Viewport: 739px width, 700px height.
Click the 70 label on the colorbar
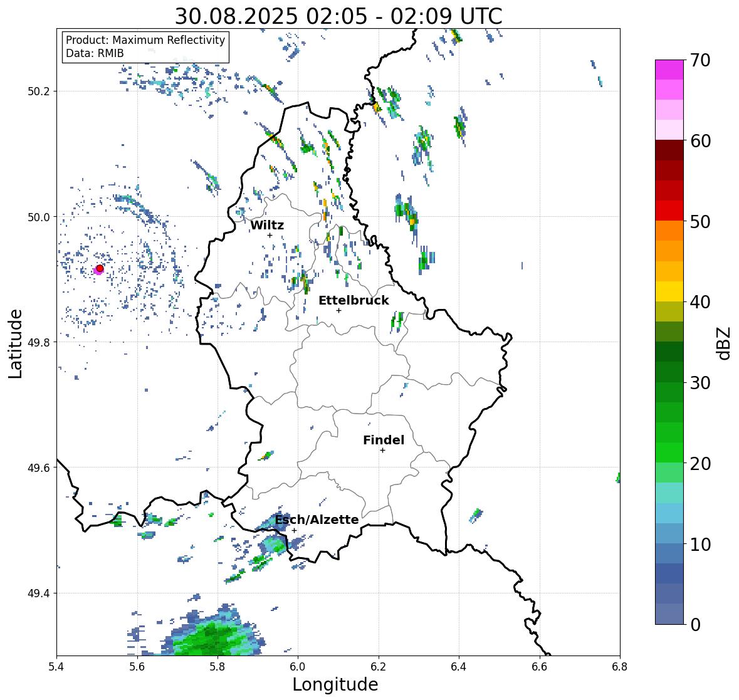700,60
